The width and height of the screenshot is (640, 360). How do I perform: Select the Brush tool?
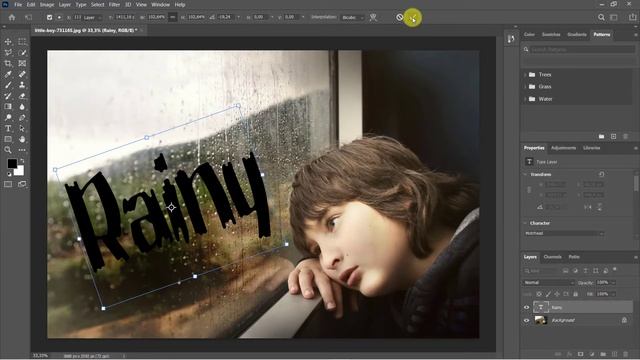pyautogui.click(x=8, y=85)
